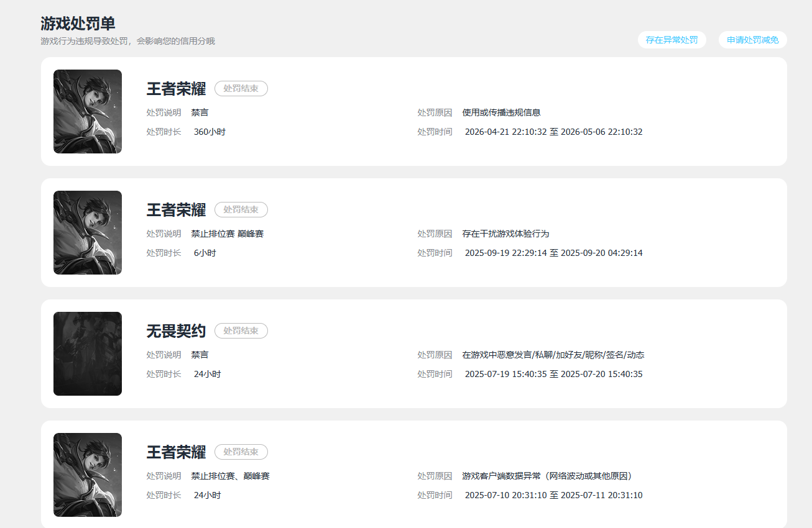The image size is (812, 528).
Task: Click description 禁止排位赛 巅峰赛 on 6小时 card
Action: point(229,234)
